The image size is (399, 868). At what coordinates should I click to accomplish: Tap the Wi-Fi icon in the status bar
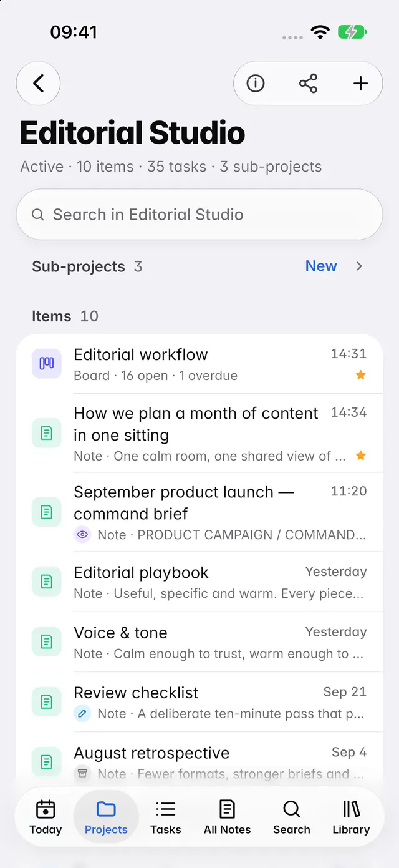coord(320,32)
